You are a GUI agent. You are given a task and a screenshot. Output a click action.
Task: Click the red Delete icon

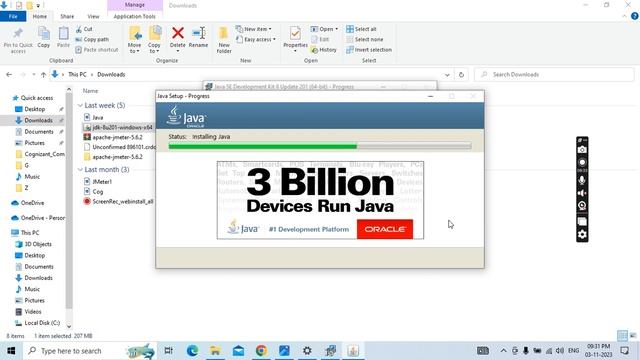tap(178, 33)
